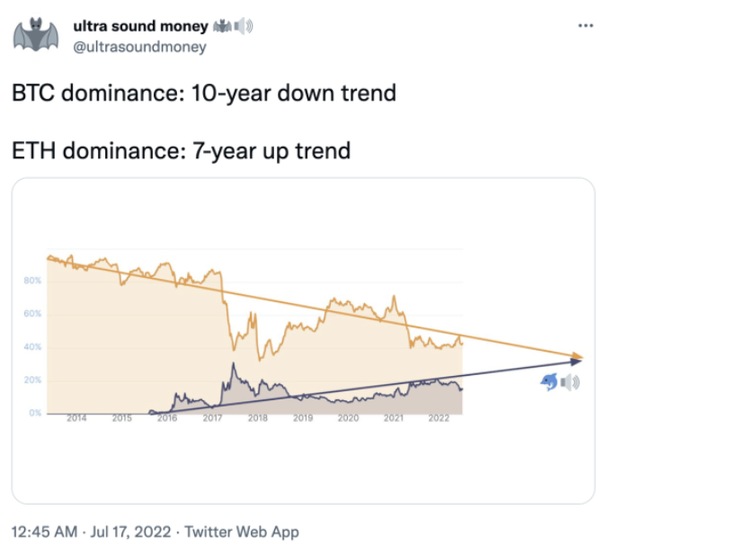This screenshot has height=546, width=756.
Task: Open the ultra sound money profile name
Action: 141,26
